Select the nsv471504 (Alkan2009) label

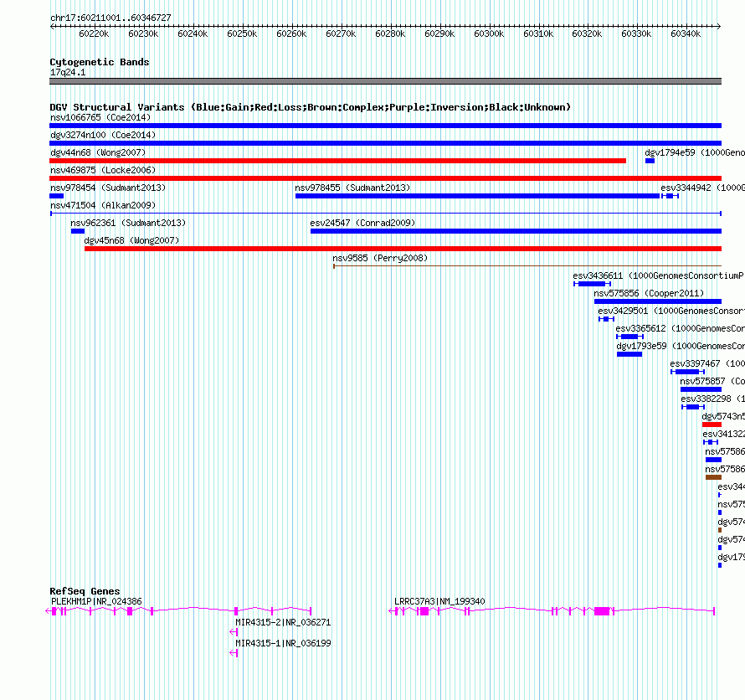point(103,205)
